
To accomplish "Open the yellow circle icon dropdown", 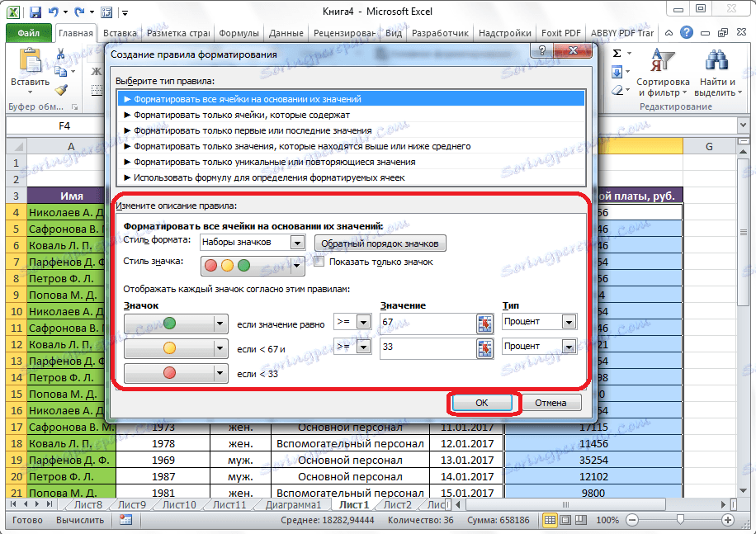I will pos(220,348).
